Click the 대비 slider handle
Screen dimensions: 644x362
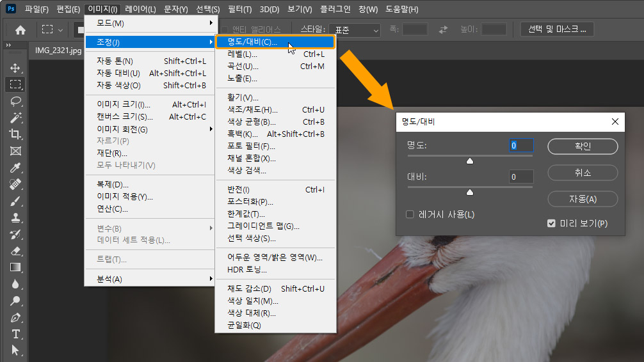(470, 192)
